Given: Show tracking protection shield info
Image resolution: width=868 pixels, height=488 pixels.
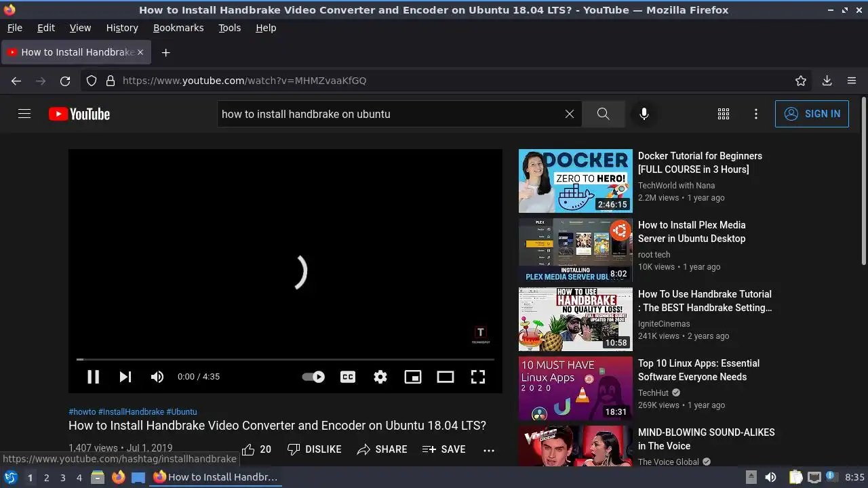Looking at the screenshot, I should pos(92,81).
